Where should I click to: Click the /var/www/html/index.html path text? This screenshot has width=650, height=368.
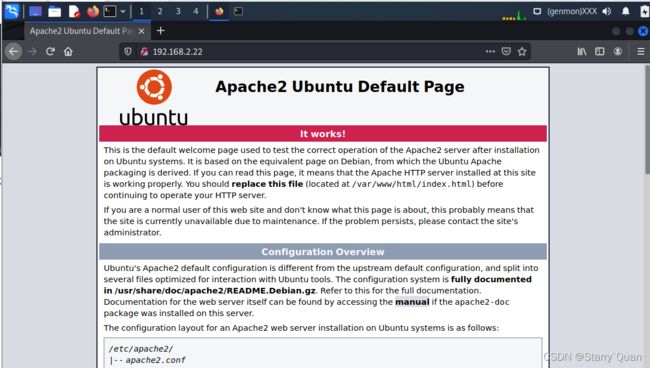point(412,184)
